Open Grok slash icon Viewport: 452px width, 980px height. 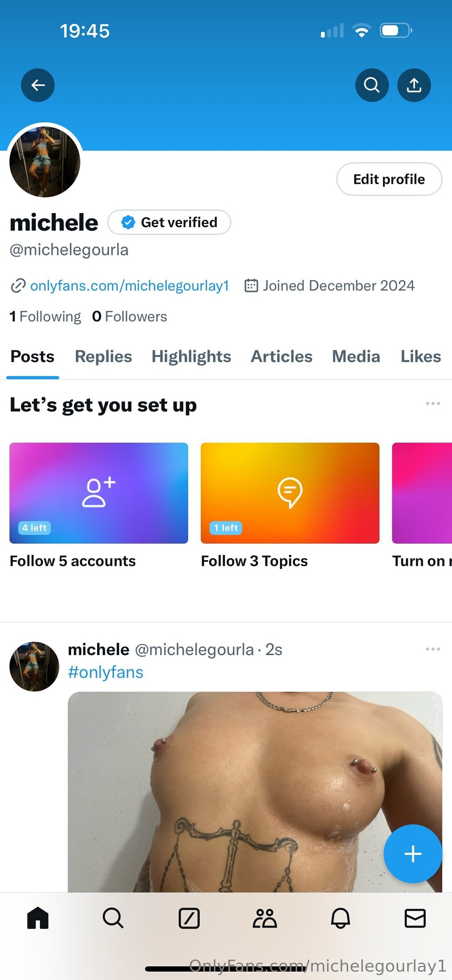click(189, 918)
